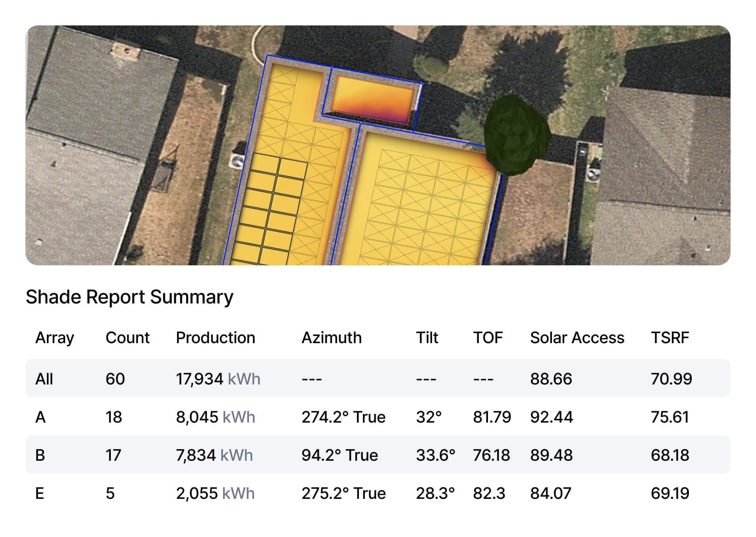Click overall TSRF value 70.99

(671, 379)
